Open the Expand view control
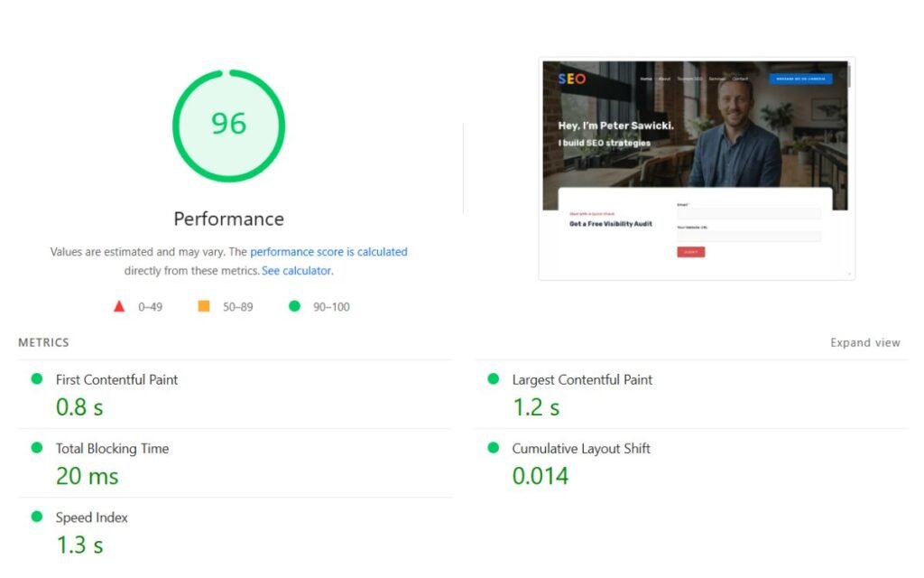Screen dimensions: 924x578 coord(865,342)
